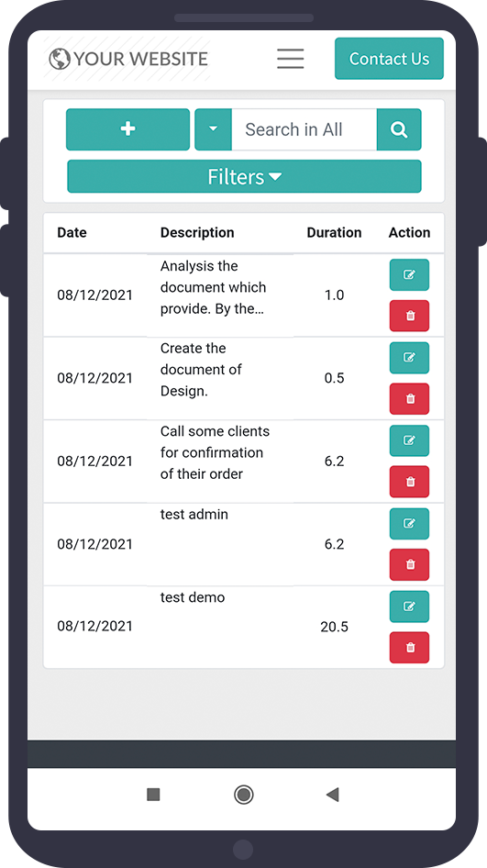Edit the 'Create the document of Design' entry
Image resolution: width=487 pixels, height=868 pixels.
click(x=410, y=358)
